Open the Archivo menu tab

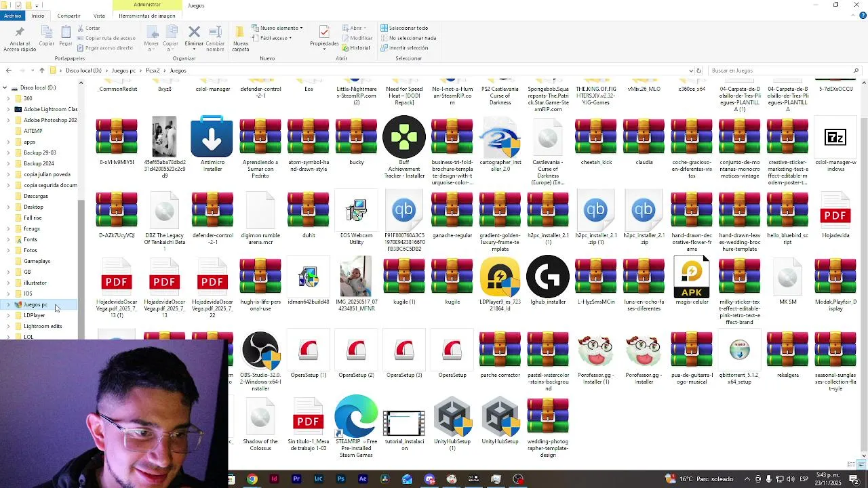(x=12, y=16)
